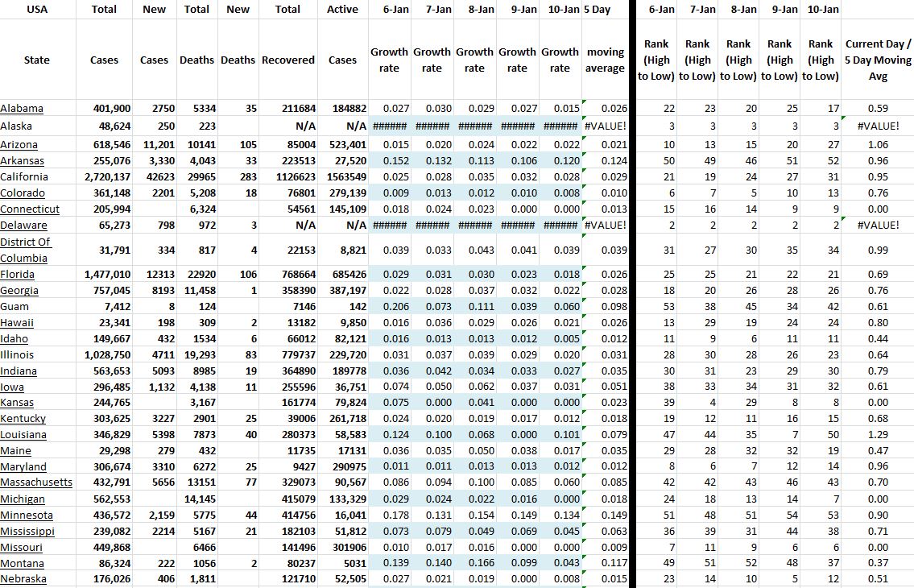Click the Guam link
Screen dimensions: 914x588
(x=14, y=307)
